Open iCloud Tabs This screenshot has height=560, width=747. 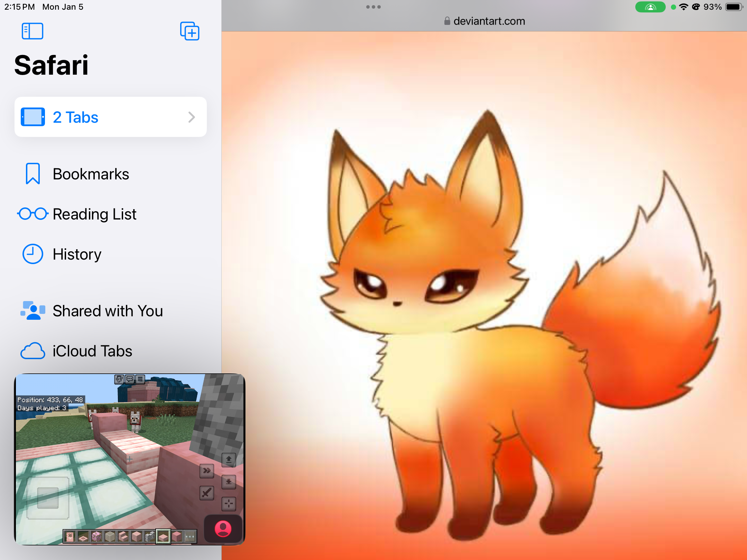[x=92, y=351]
